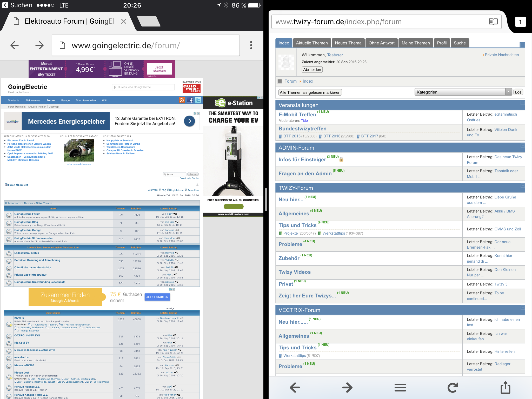
Task: Open the Safari bookmarks menu icon
Action: [400, 388]
